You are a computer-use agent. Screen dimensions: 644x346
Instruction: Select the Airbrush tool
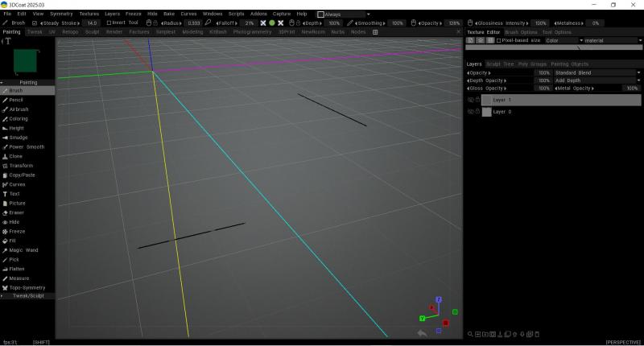[19, 109]
